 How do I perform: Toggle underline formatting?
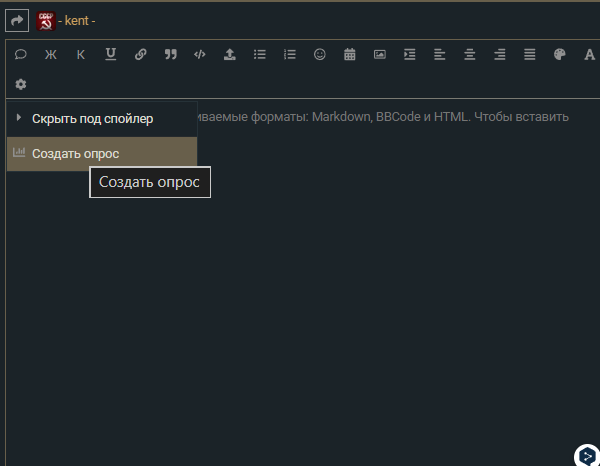coord(110,55)
